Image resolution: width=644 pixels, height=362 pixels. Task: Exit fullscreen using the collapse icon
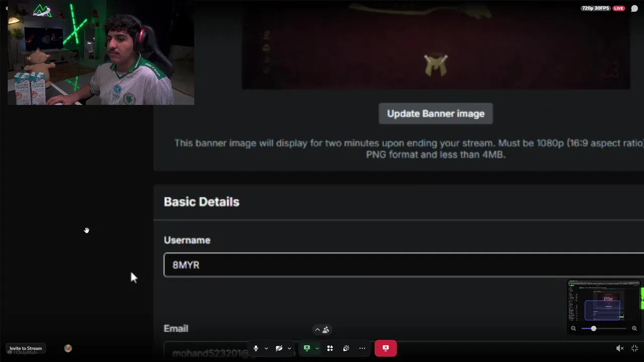coord(634,348)
